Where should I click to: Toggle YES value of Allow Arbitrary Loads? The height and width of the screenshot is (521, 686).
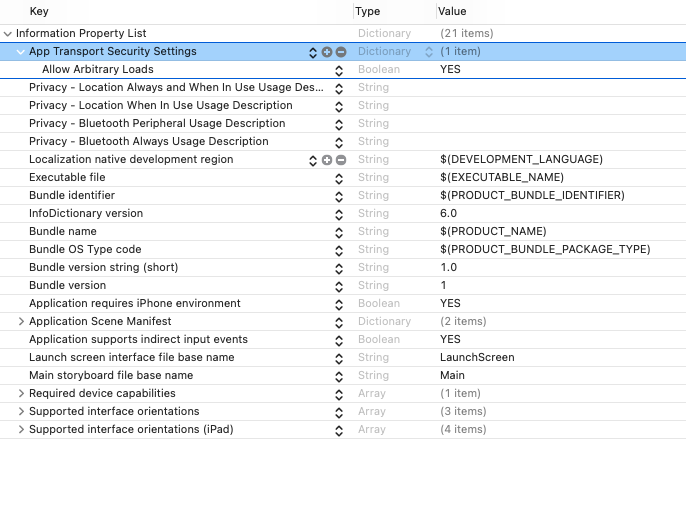click(450, 70)
